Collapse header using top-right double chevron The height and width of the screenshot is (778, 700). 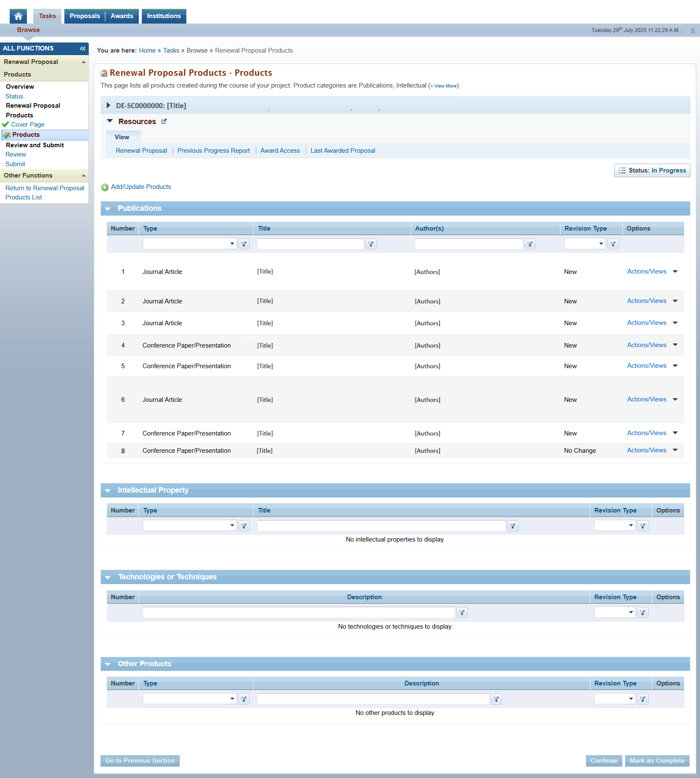[692, 31]
